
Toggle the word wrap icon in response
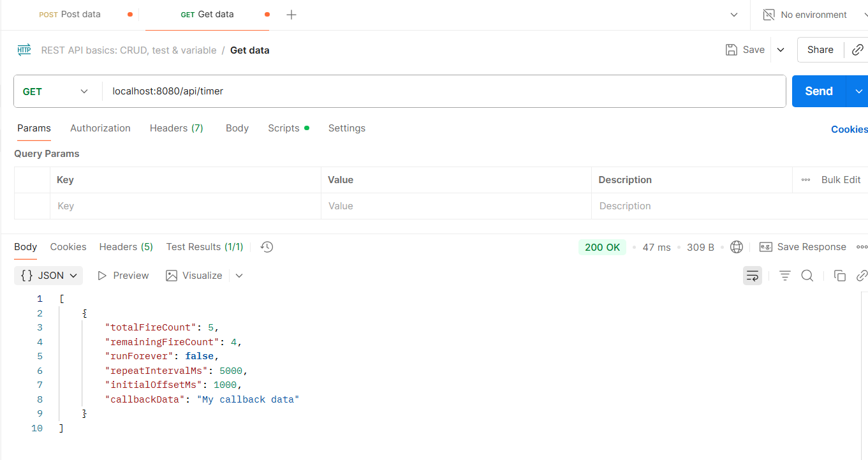pos(753,276)
